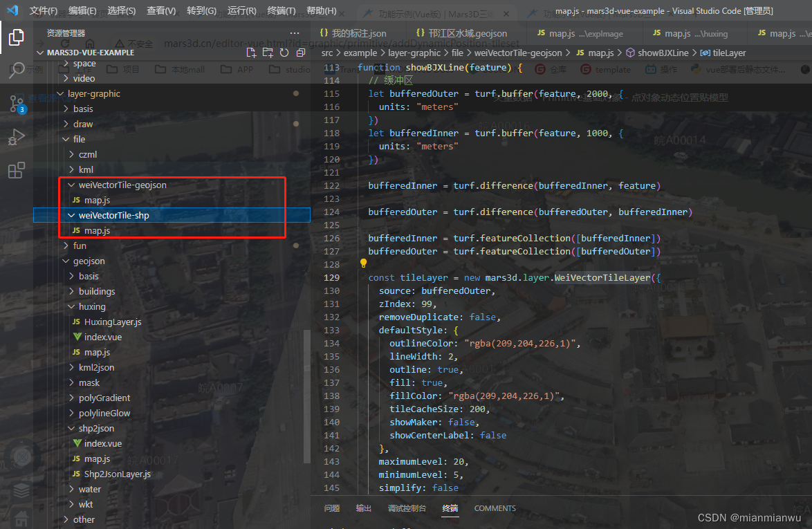Collapse all folders in Explorer

pyautogui.click(x=300, y=52)
